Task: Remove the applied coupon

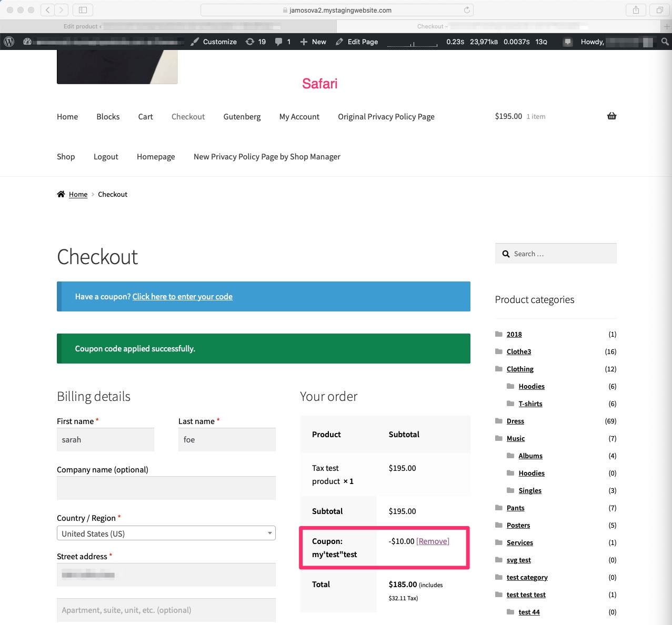Action: 432,541
